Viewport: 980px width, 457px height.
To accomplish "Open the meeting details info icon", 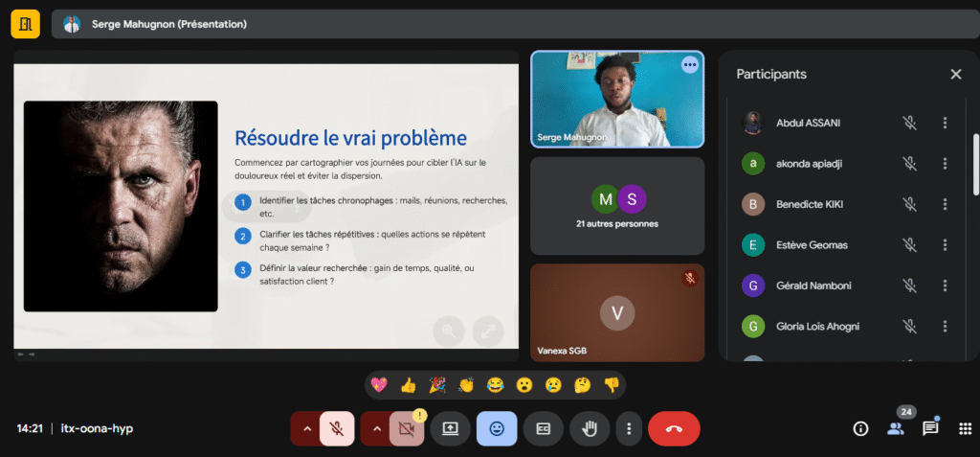I will pyautogui.click(x=860, y=428).
